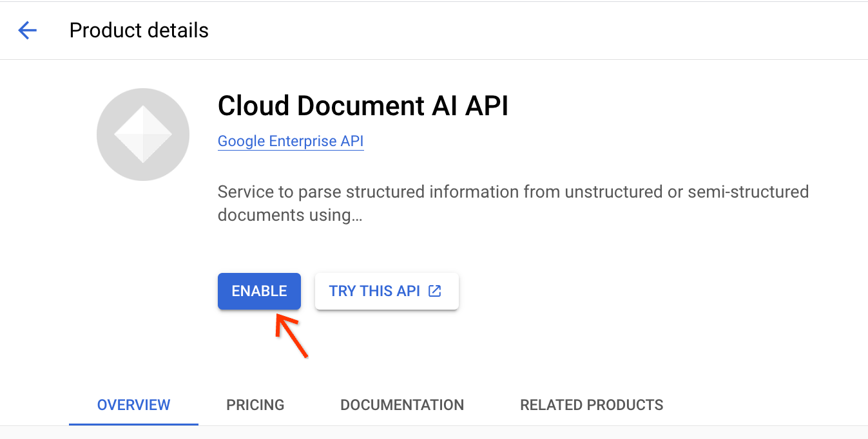Image resolution: width=868 pixels, height=439 pixels.
Task: Click the back arrow icon
Action: coord(28,30)
